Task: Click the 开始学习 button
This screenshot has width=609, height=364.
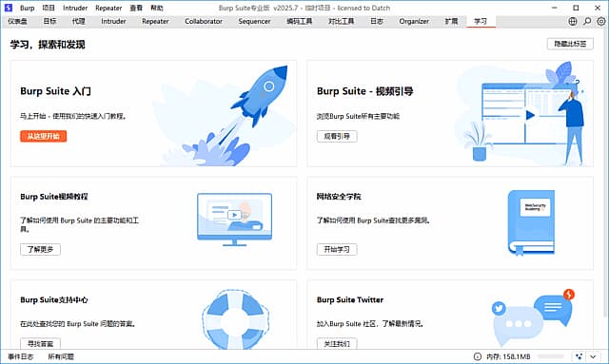Action: click(337, 250)
